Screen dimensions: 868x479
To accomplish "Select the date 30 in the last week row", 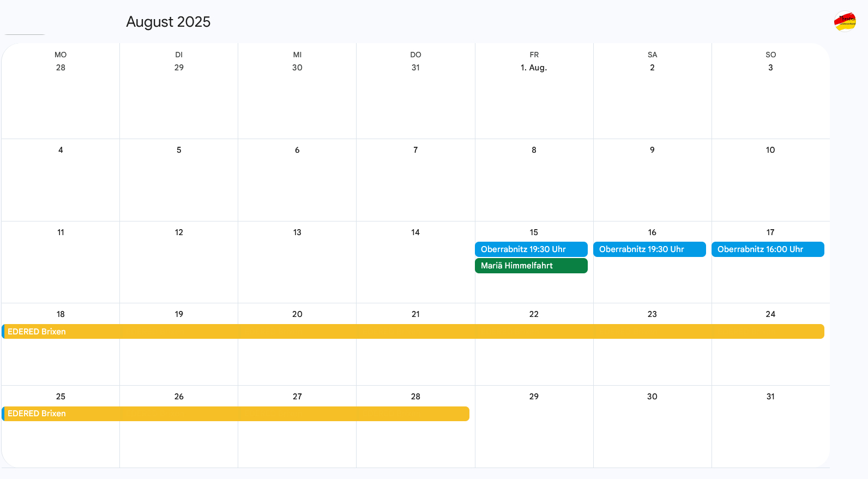I will [x=652, y=397].
